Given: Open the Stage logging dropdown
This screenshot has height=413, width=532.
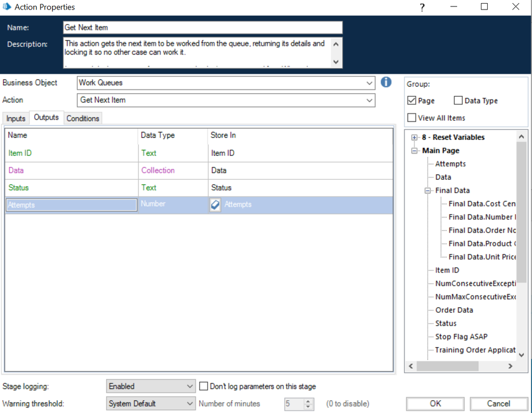Looking at the screenshot, I should 191,386.
